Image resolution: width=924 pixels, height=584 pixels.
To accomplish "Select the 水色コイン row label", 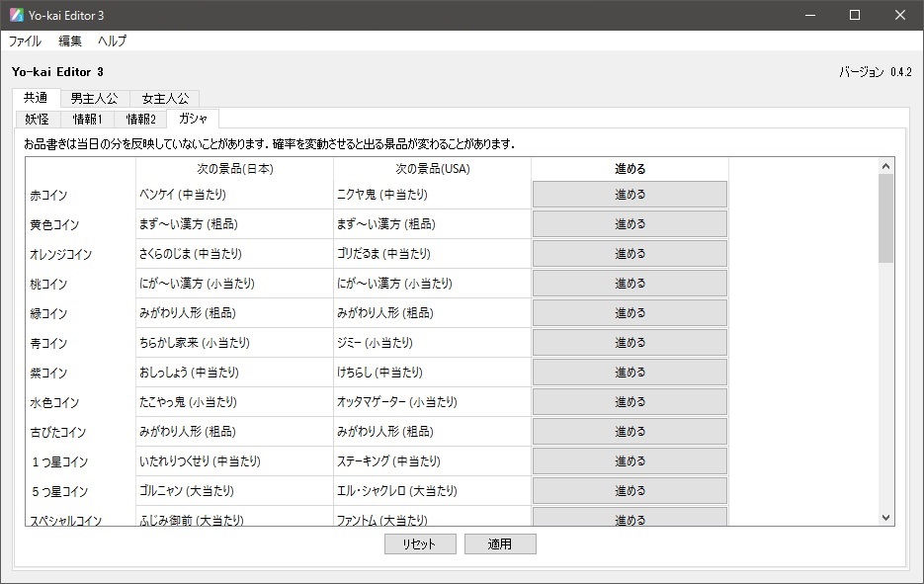I will (54, 402).
